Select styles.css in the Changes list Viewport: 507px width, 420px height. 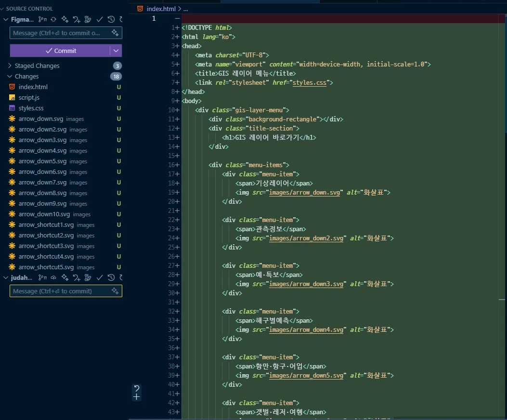click(x=31, y=108)
